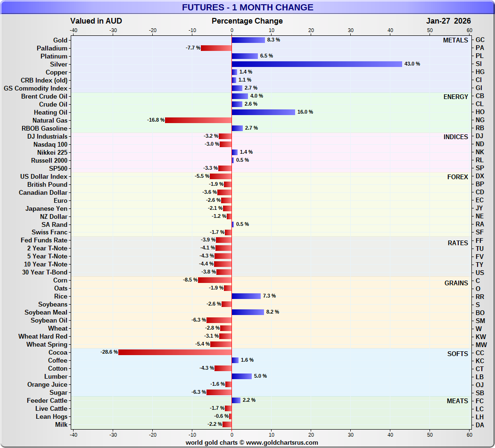
Task: Click the FOREX section heading
Action: [457, 177]
